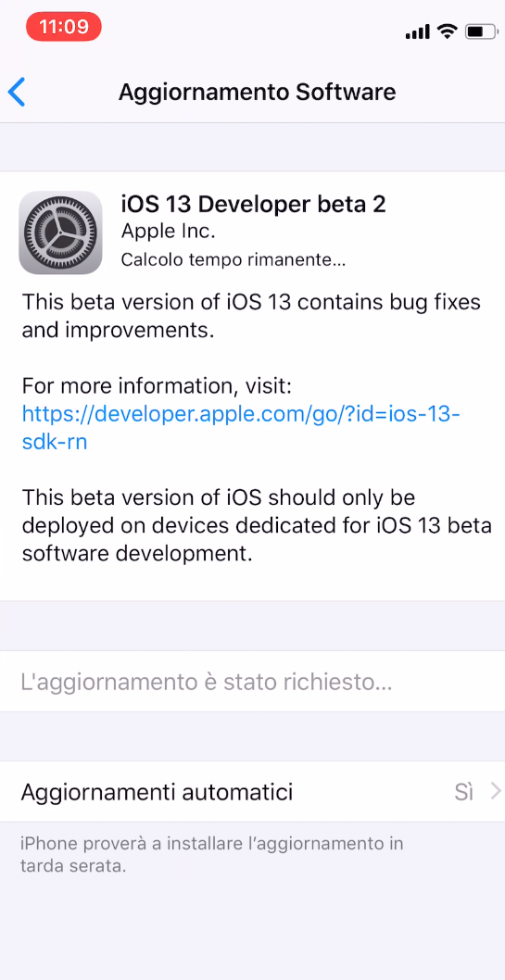Viewport: 505px width, 980px height.
Task: Click the installare l'aggiornamento in tarda serata note
Action: [212, 854]
